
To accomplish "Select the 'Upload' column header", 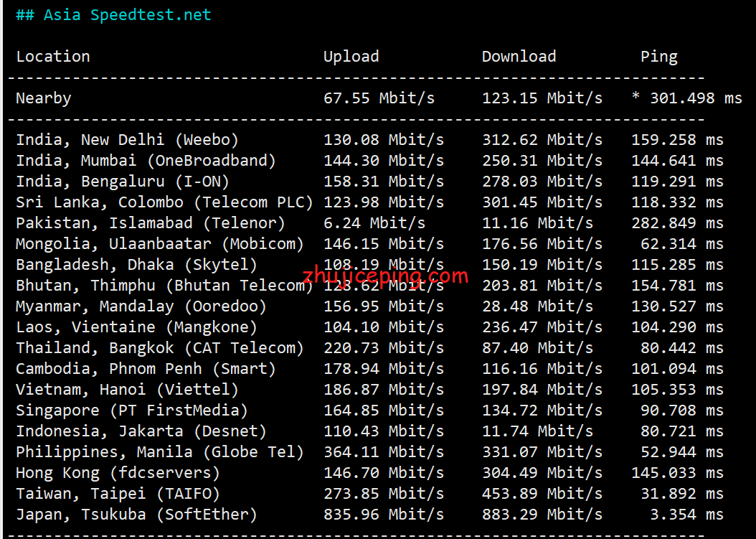I will (x=351, y=57).
